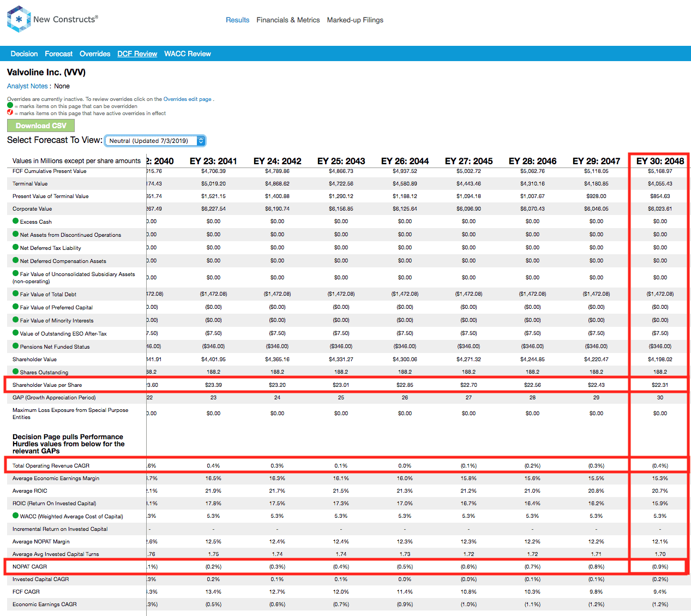Click Corporate Value row label
The image size is (691, 616).
pos(32,208)
